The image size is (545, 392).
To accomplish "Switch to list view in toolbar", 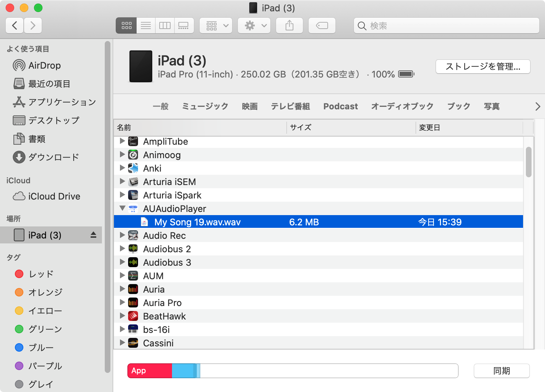I will pos(146,25).
